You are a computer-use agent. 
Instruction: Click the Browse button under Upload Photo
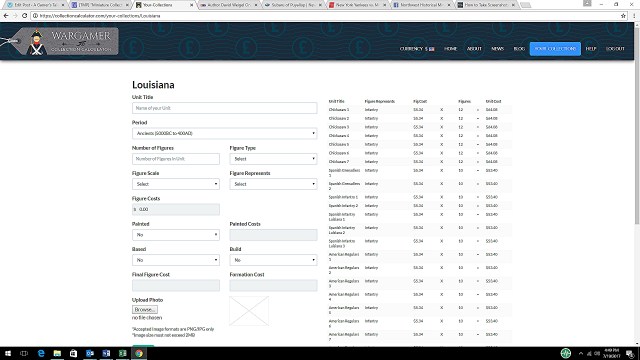pyautogui.click(x=145, y=310)
